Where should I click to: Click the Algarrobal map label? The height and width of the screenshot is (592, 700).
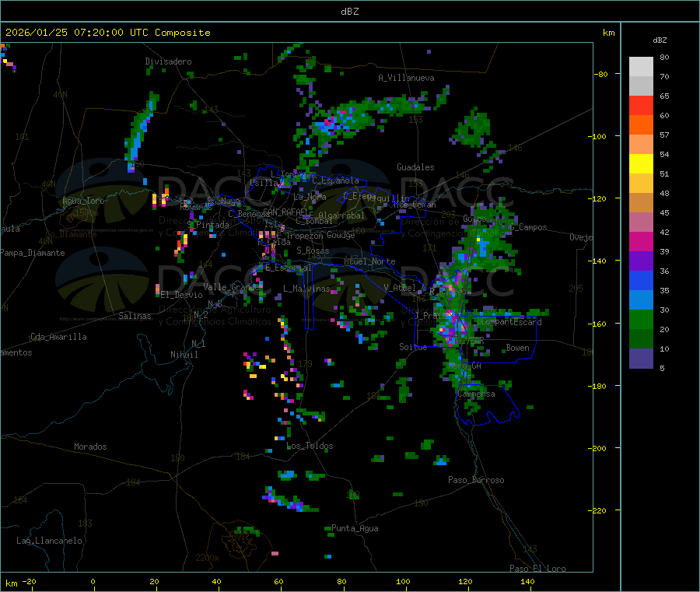341,215
